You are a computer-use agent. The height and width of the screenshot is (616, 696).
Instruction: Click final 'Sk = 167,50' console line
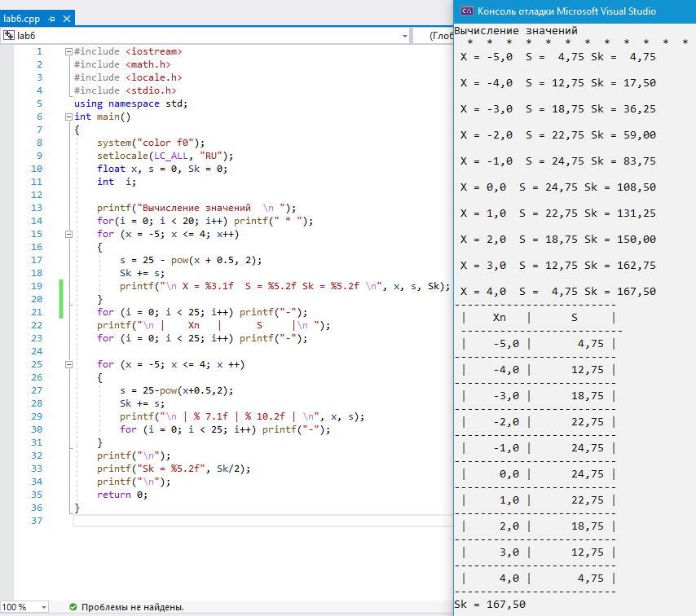490,605
